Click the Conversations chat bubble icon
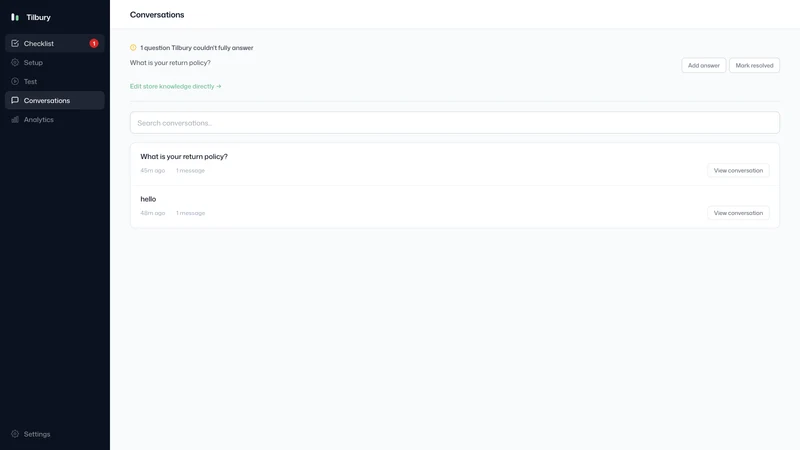The width and height of the screenshot is (800, 450). pos(15,101)
